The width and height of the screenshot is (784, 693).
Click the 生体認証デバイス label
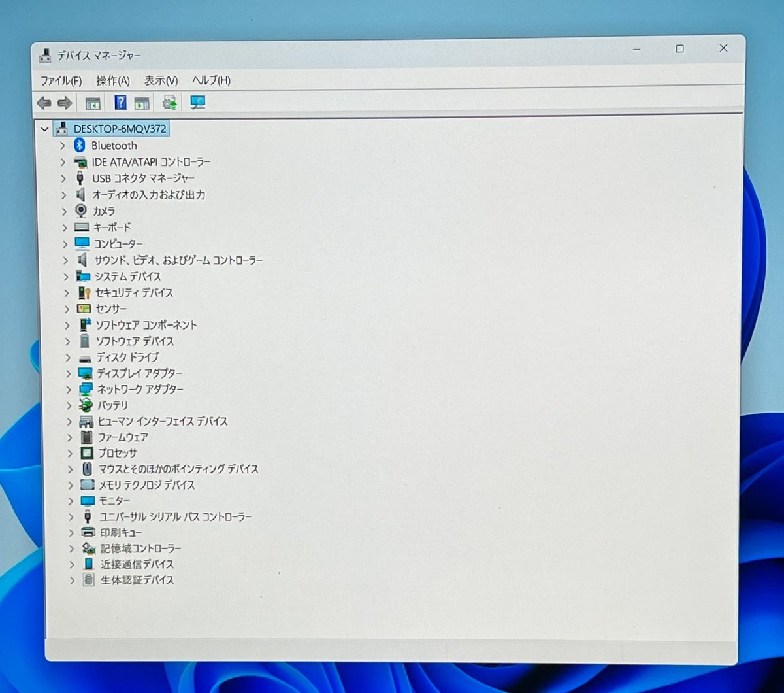(x=137, y=580)
